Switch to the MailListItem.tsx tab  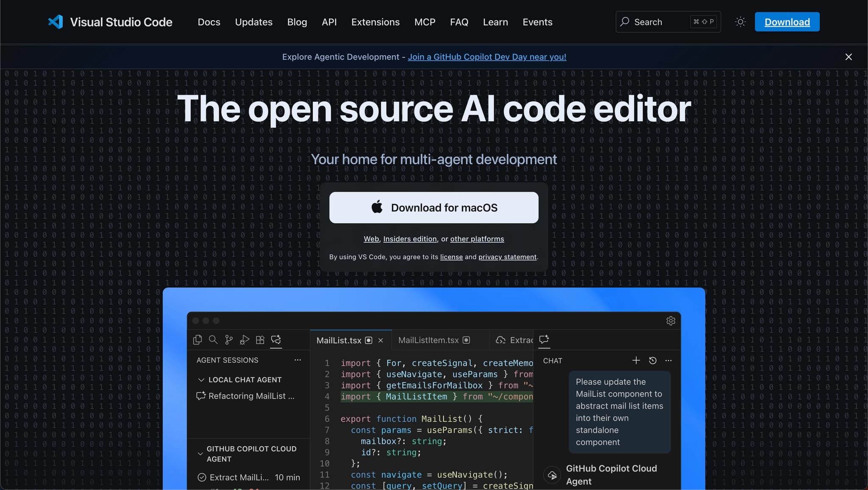click(x=428, y=340)
